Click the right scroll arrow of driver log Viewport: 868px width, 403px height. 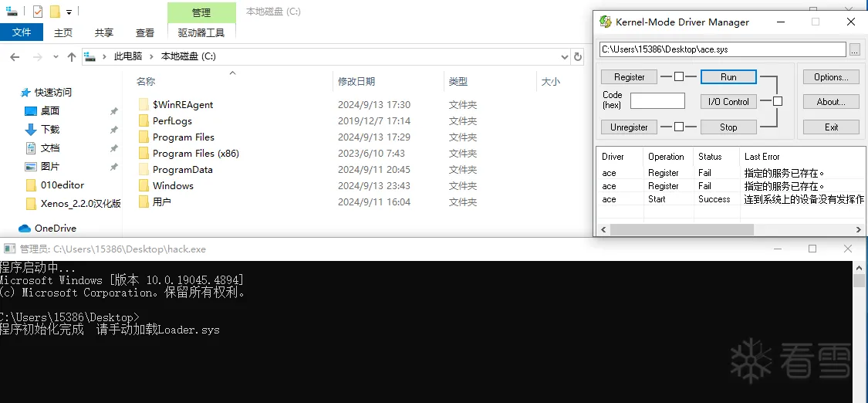click(x=860, y=229)
